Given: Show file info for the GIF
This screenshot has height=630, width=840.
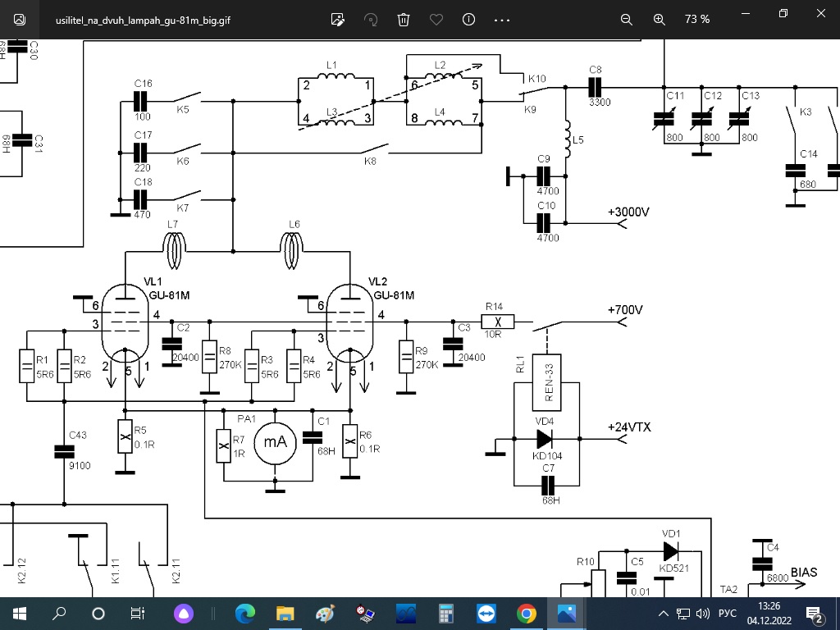Looking at the screenshot, I should click(x=469, y=19).
